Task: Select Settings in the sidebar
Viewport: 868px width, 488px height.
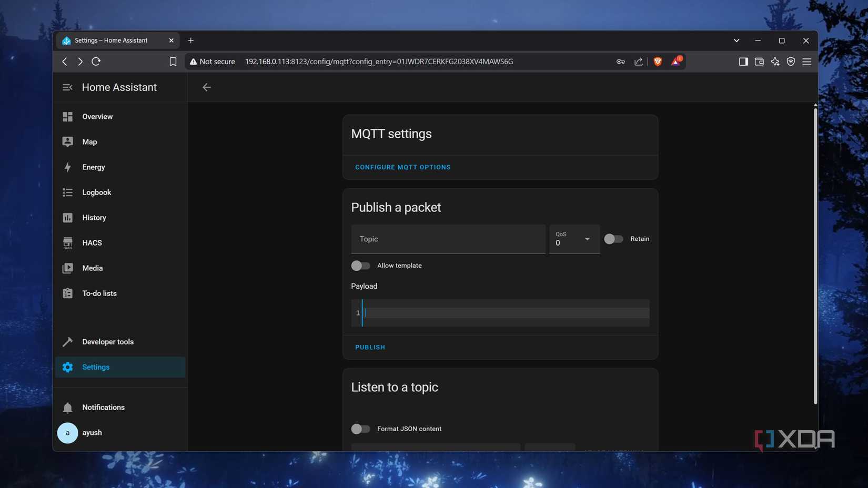Action: (120, 367)
